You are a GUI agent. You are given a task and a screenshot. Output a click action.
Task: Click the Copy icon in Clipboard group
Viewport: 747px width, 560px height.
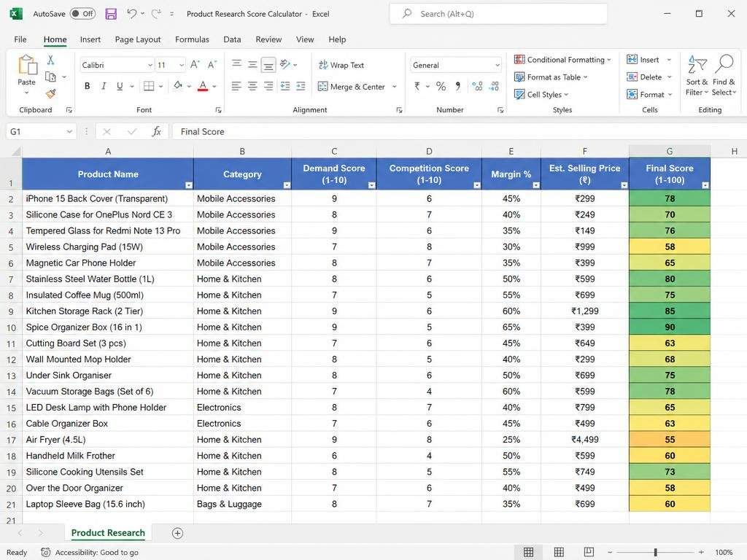(x=50, y=77)
